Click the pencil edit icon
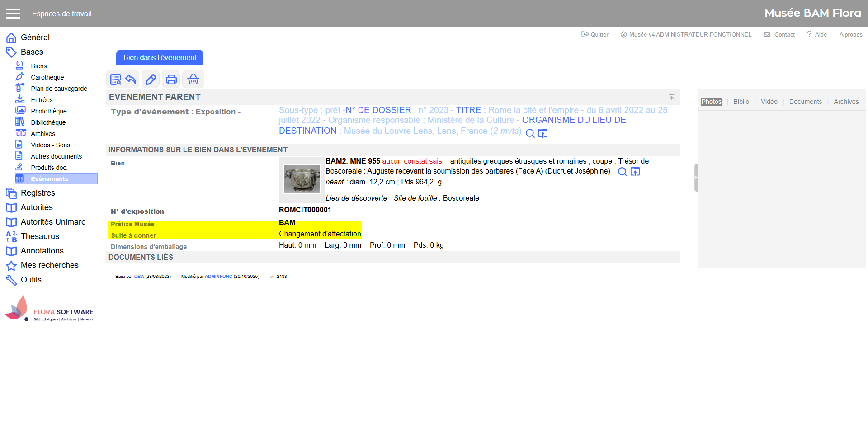Viewport: 868px width, 427px height. pyautogui.click(x=151, y=80)
